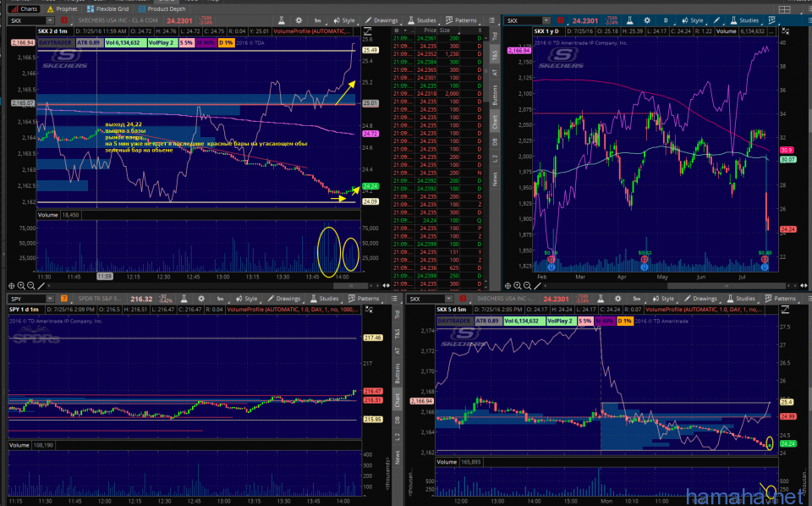This screenshot has width=812, height=506.
Task: Open Patterns on the SKX 1m chart
Action: pos(461,20)
